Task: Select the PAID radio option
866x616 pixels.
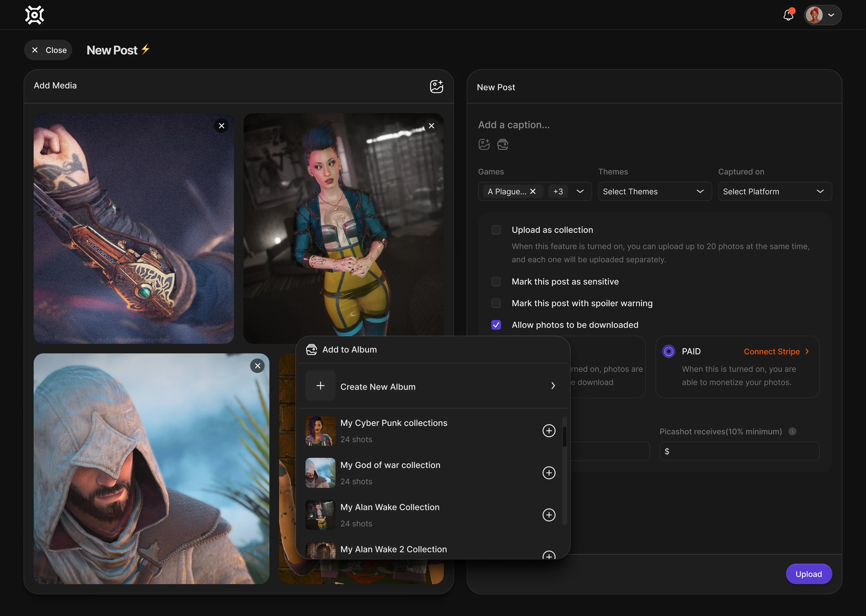Action: 669,352
